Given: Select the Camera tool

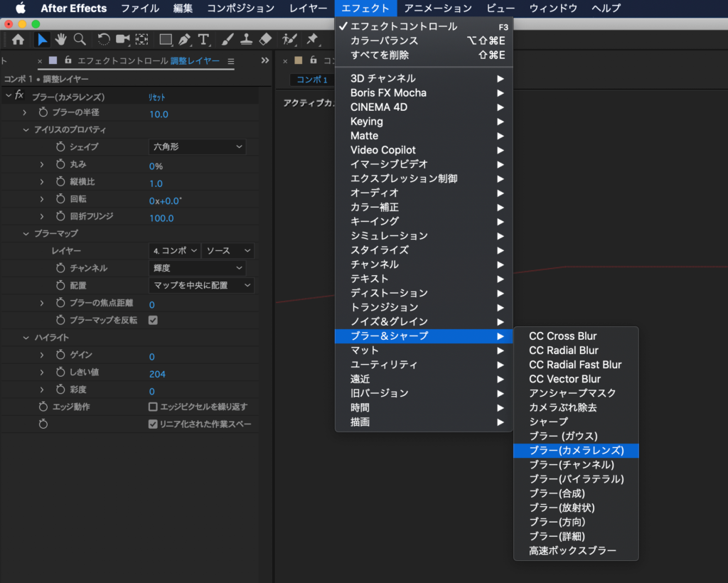Looking at the screenshot, I should 122,40.
